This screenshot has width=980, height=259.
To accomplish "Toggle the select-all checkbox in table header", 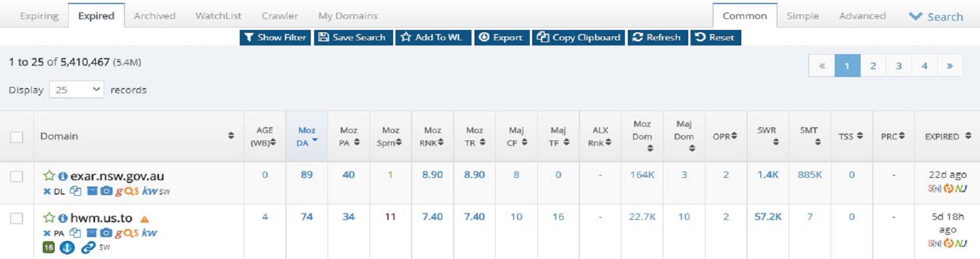I will tap(17, 137).
